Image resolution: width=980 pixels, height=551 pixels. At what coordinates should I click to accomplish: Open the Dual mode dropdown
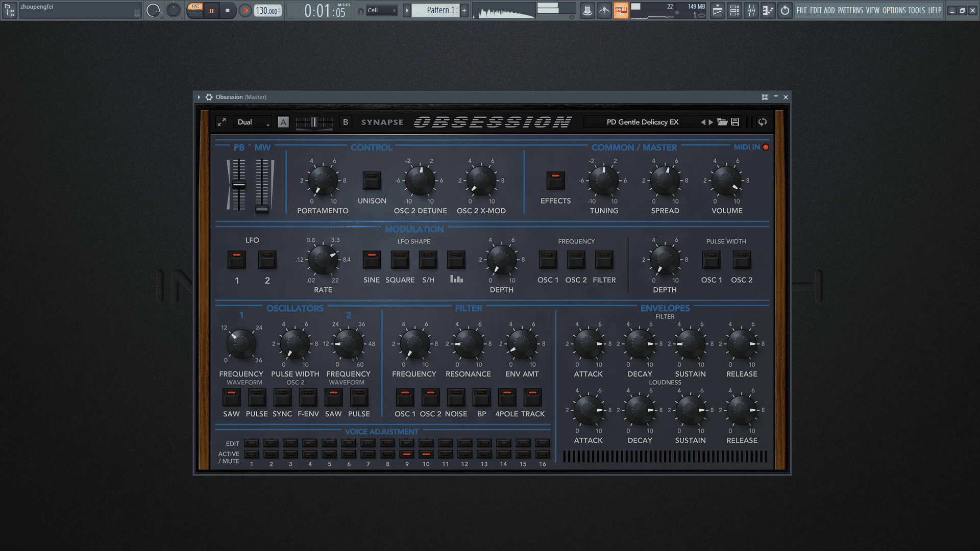click(x=253, y=122)
